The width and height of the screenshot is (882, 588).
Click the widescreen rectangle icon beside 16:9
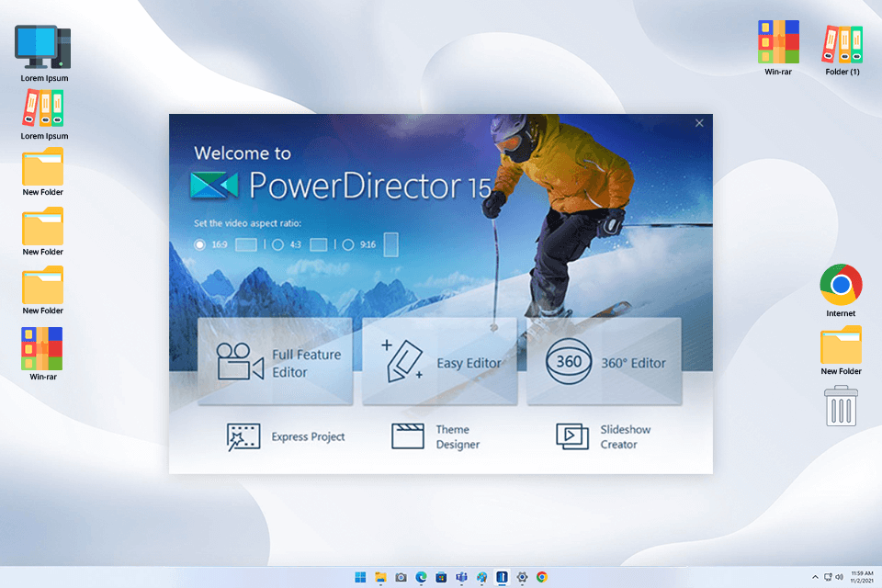[246, 244]
